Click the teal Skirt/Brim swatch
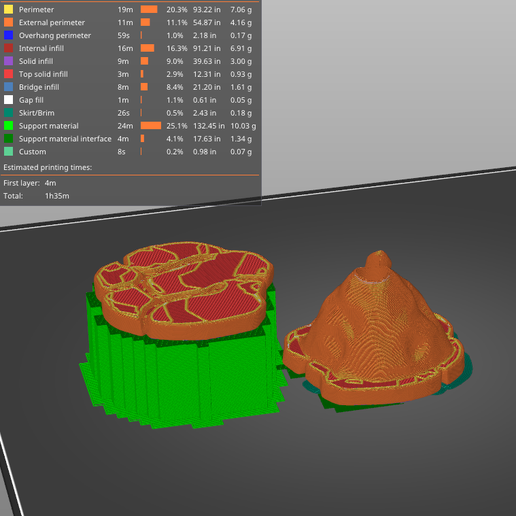The image size is (516, 516). click(x=8, y=113)
